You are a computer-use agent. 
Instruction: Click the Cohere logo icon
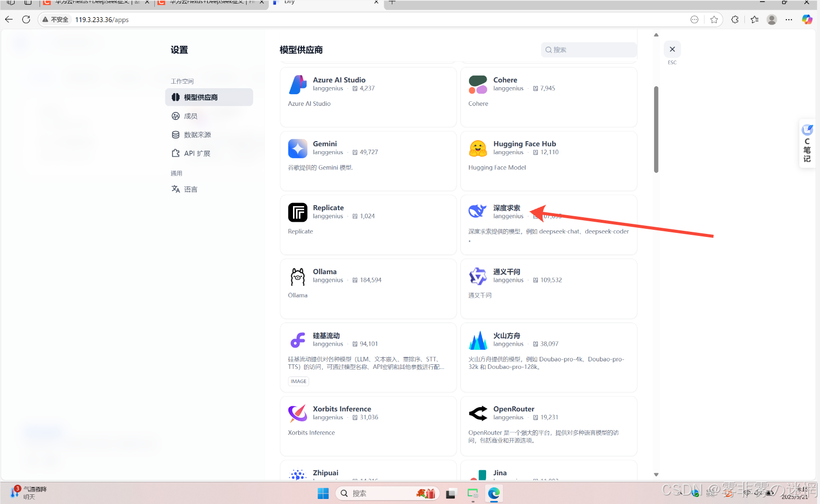(478, 85)
